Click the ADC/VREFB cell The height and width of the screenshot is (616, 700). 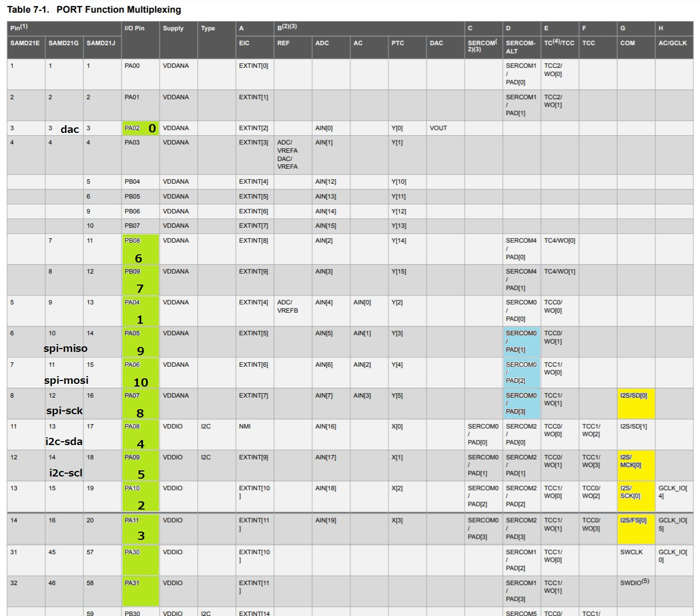292,311
